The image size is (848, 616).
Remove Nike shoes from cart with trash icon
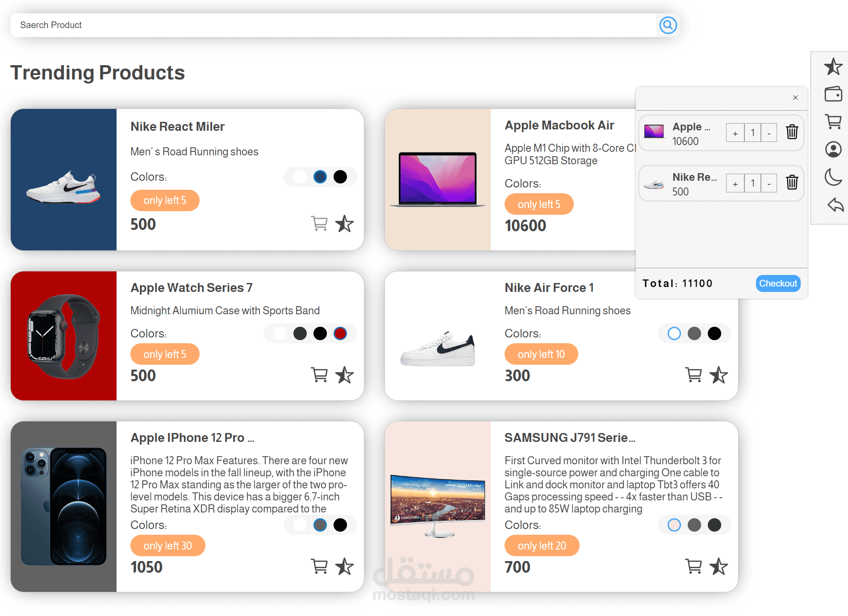(792, 183)
